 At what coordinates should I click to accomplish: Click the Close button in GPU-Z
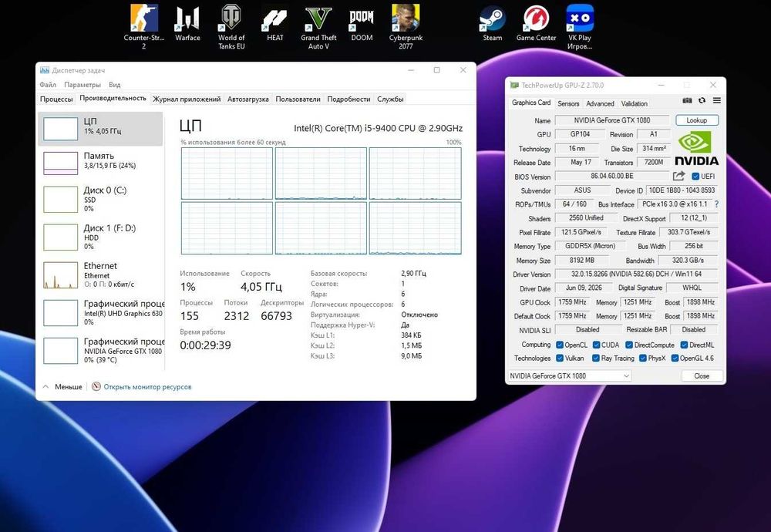click(702, 375)
